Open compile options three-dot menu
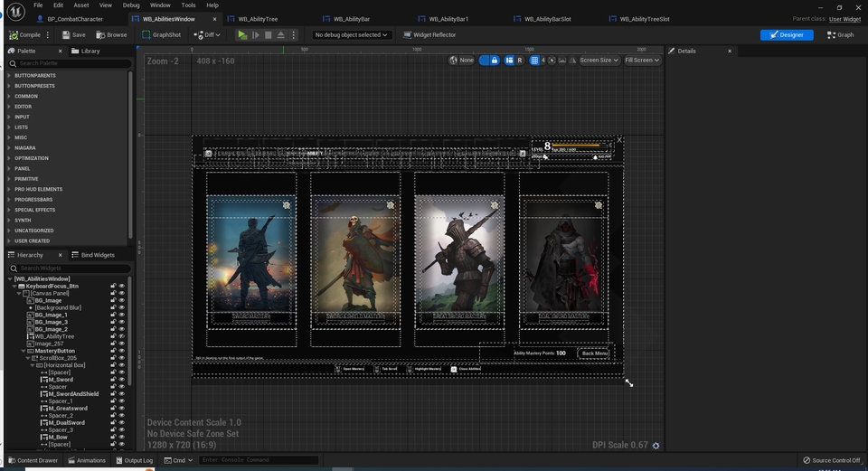This screenshot has width=868, height=471. point(48,35)
